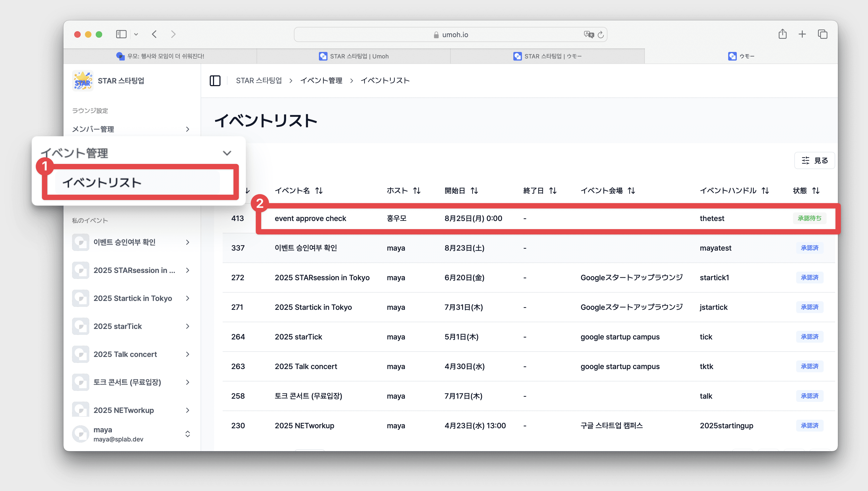Viewport: 868px width, 491px height.
Task: Show tab overview icon
Action: 822,34
